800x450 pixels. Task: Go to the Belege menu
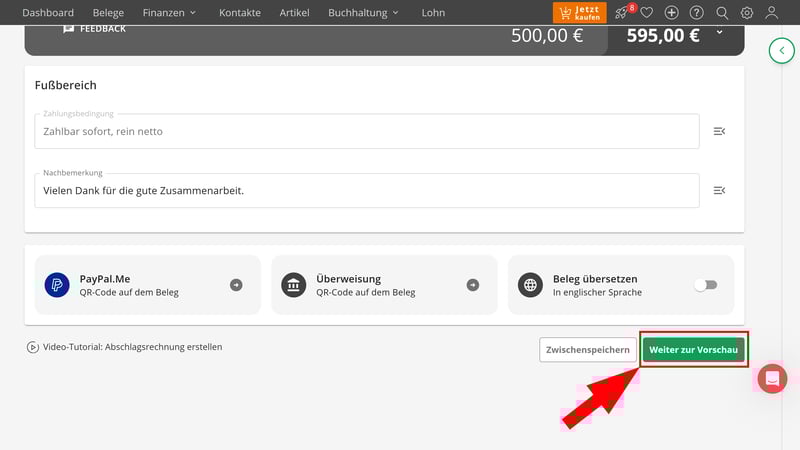pyautogui.click(x=108, y=13)
